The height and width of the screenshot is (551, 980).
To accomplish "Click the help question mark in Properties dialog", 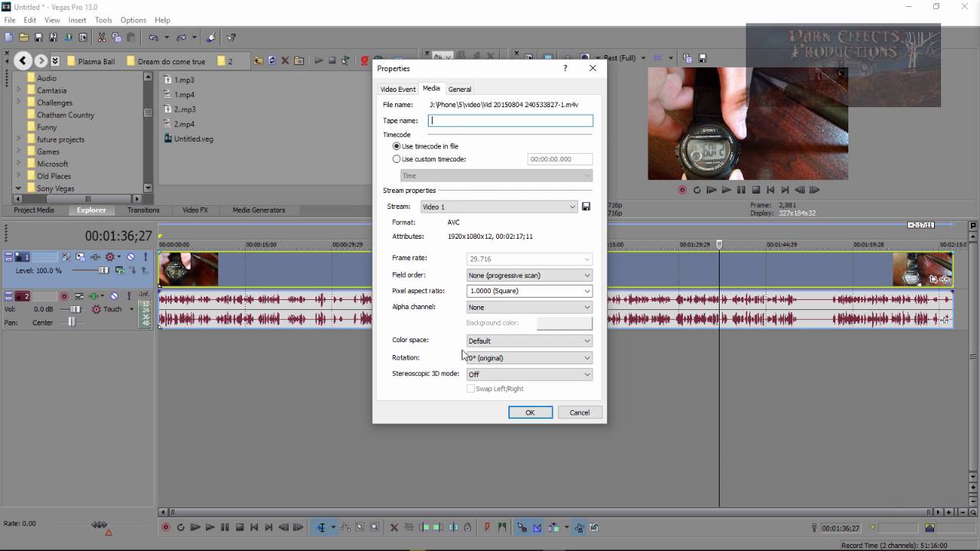I will tap(565, 68).
